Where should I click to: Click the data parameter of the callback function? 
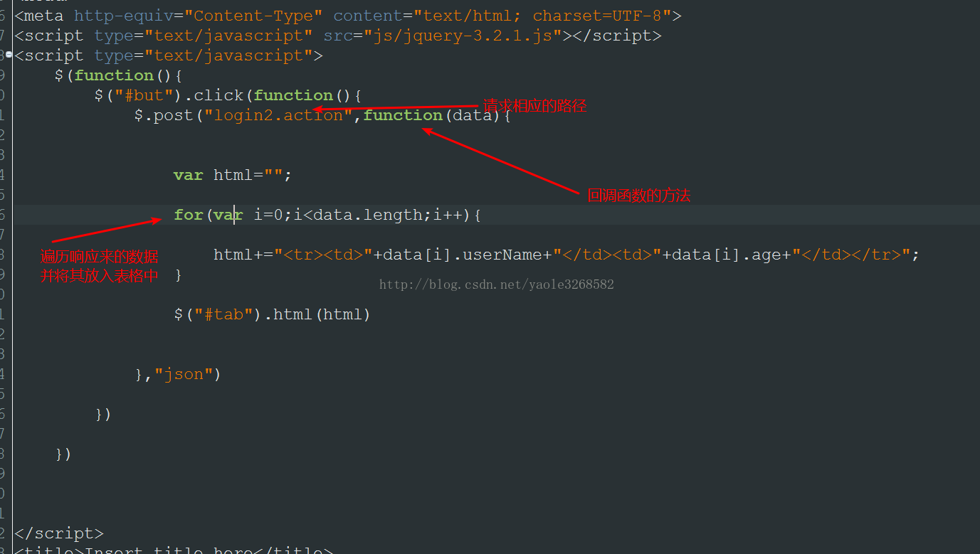click(473, 115)
